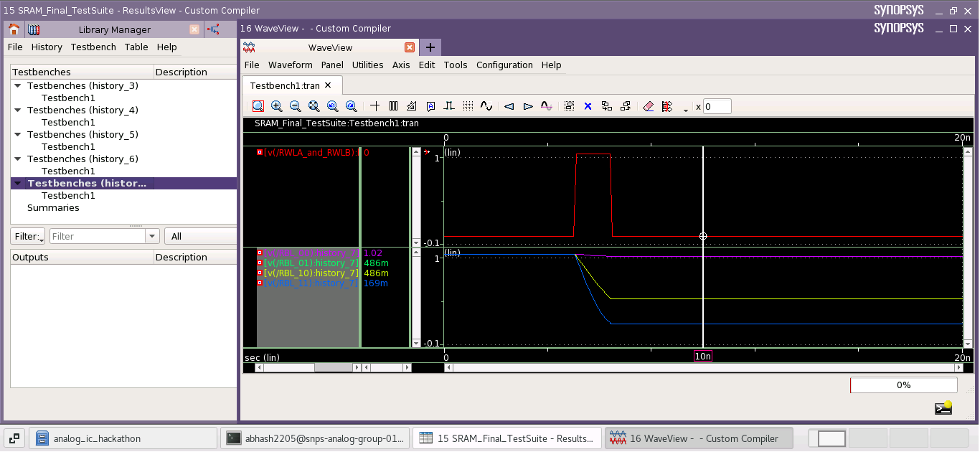
Task: Open the Waveform menu
Action: pyautogui.click(x=290, y=65)
